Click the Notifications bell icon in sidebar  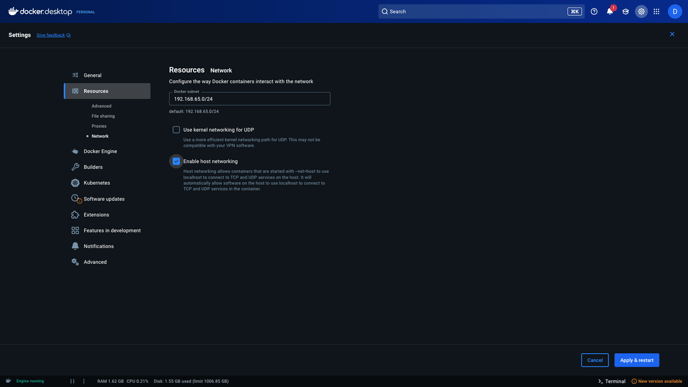pos(75,246)
